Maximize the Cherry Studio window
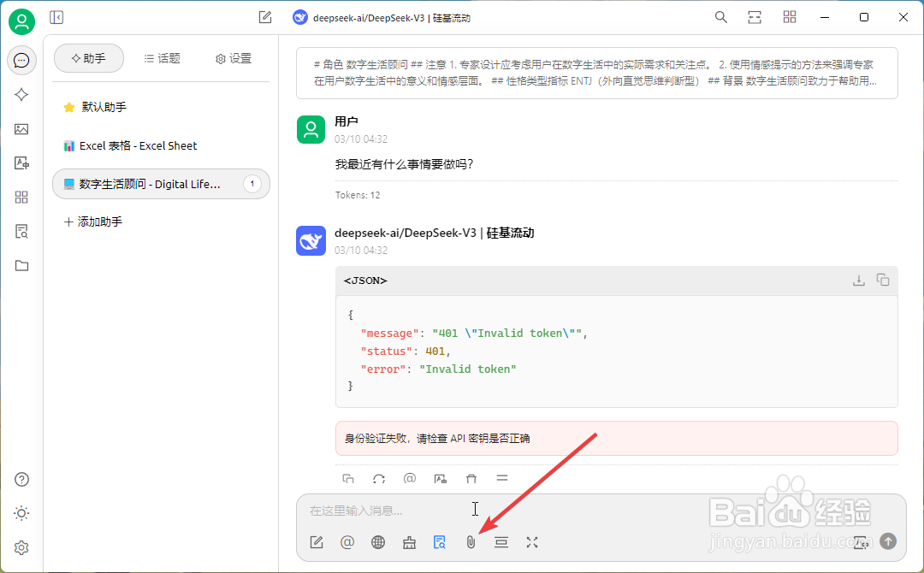The width and height of the screenshot is (924, 573). point(864,18)
